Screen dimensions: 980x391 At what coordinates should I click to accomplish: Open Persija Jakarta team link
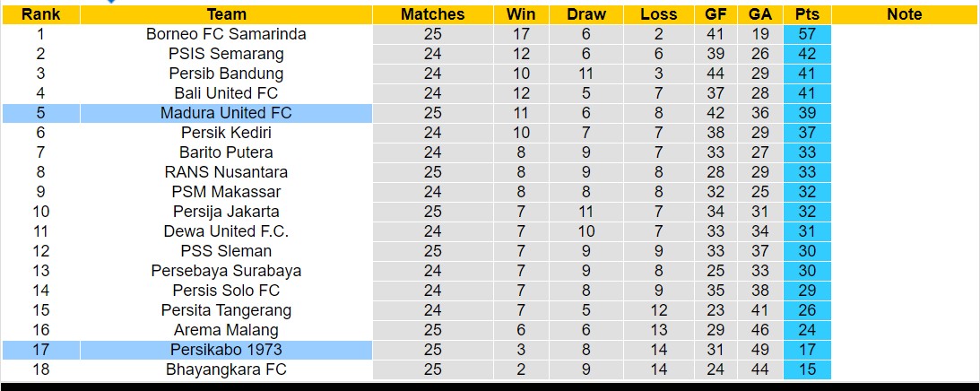coord(226,212)
